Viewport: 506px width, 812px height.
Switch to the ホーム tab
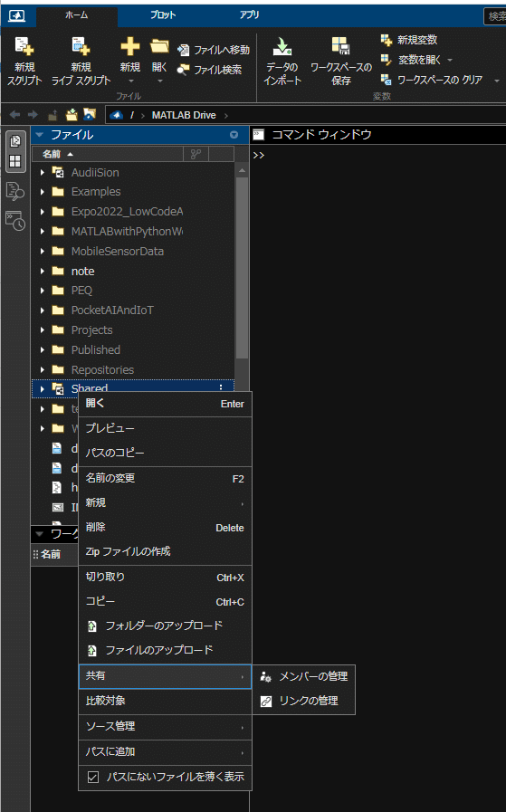click(x=77, y=15)
